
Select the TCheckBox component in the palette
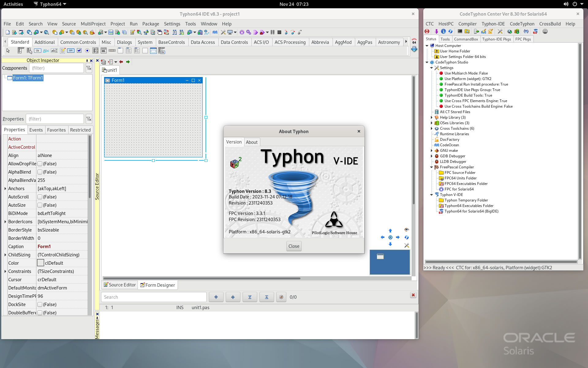79,51
